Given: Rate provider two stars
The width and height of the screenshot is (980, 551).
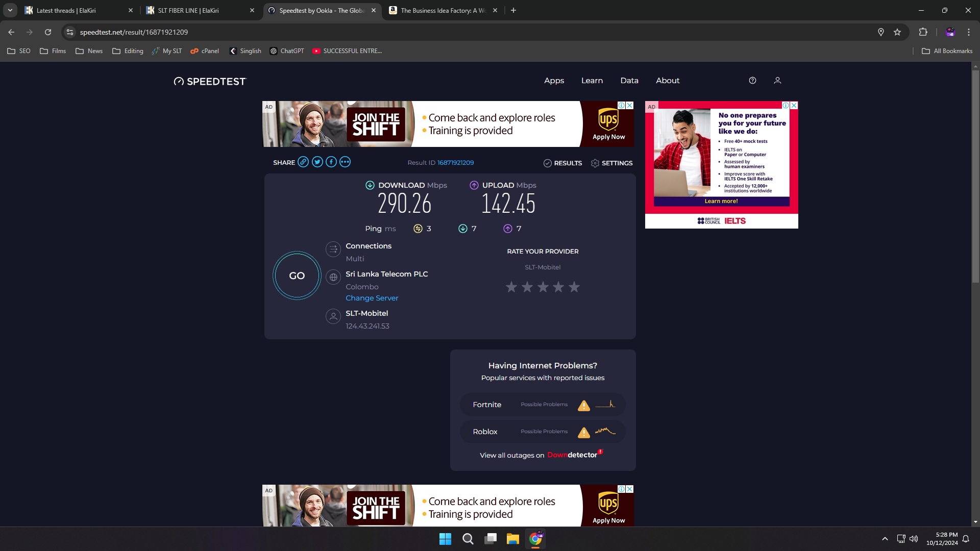Looking at the screenshot, I should pos(527,287).
